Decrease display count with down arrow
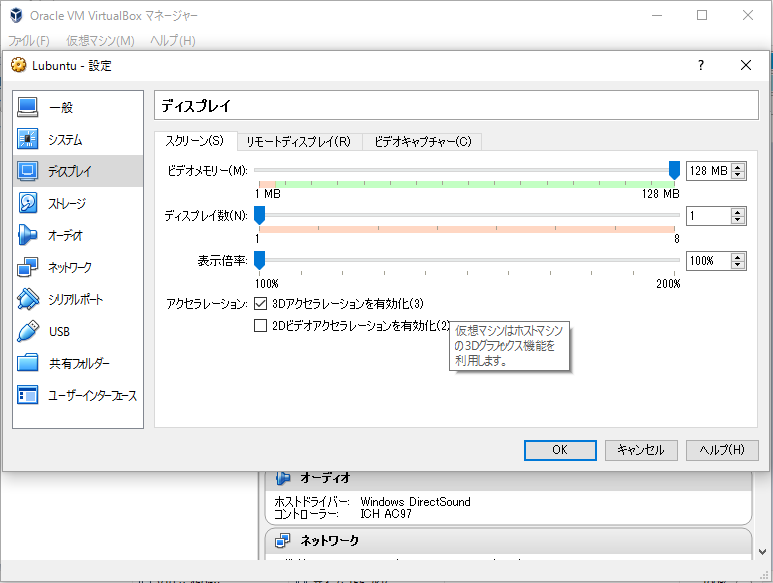The height and width of the screenshot is (583, 773). 738,219
